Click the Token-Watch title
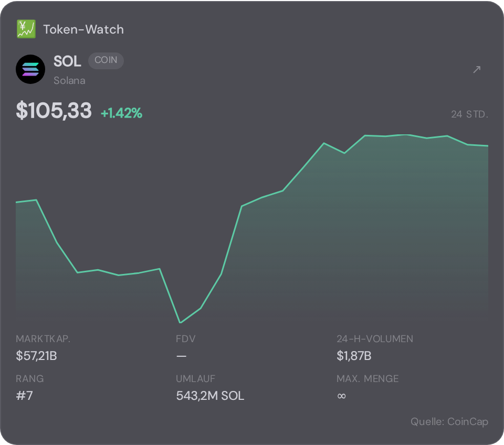 pyautogui.click(x=83, y=29)
